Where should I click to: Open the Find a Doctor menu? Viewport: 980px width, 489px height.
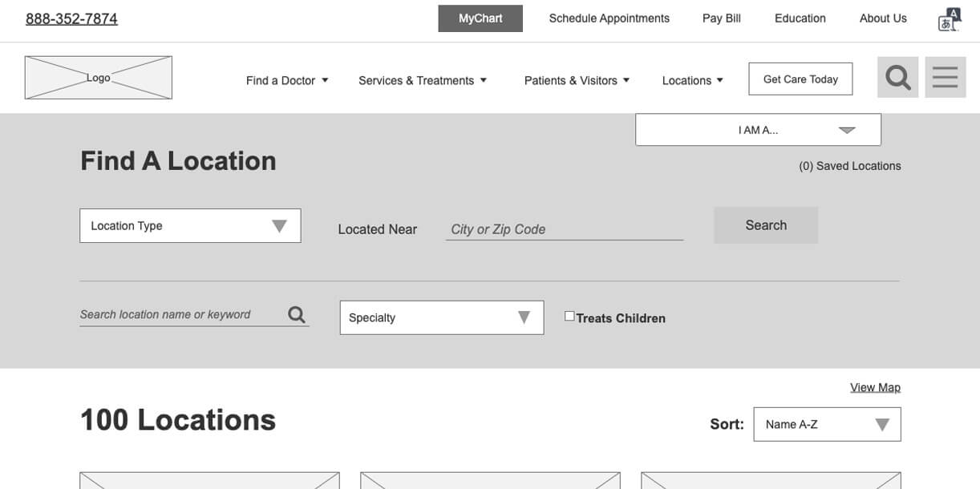[287, 80]
